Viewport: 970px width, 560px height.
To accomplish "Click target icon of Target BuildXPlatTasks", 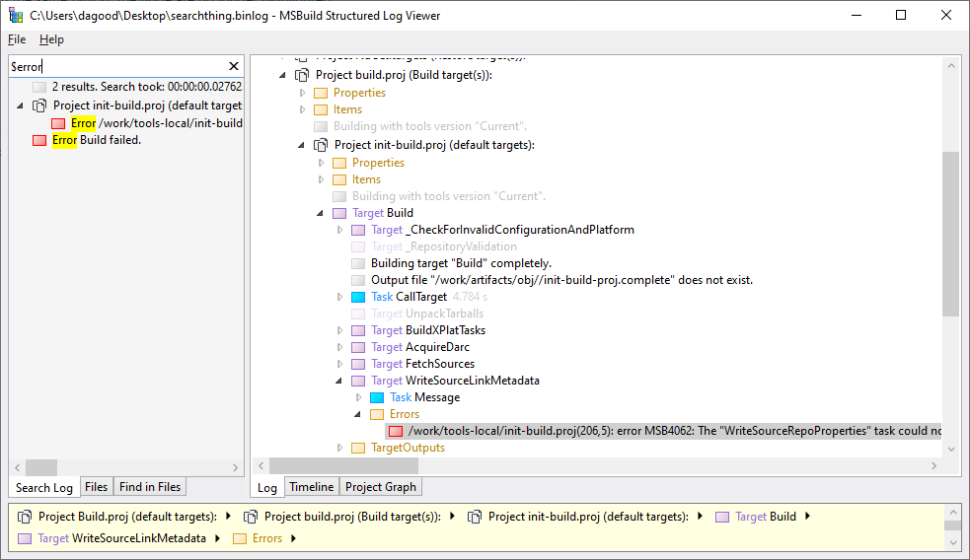I will 358,330.
